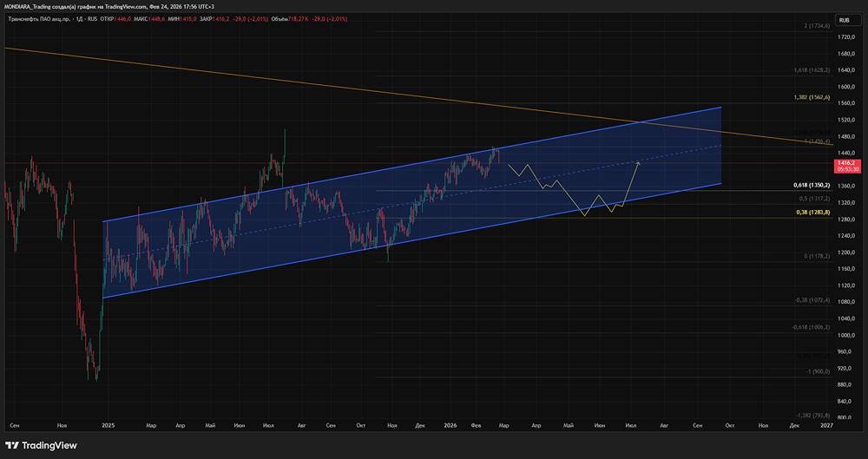Click the 2027 label on time axis

[826, 426]
